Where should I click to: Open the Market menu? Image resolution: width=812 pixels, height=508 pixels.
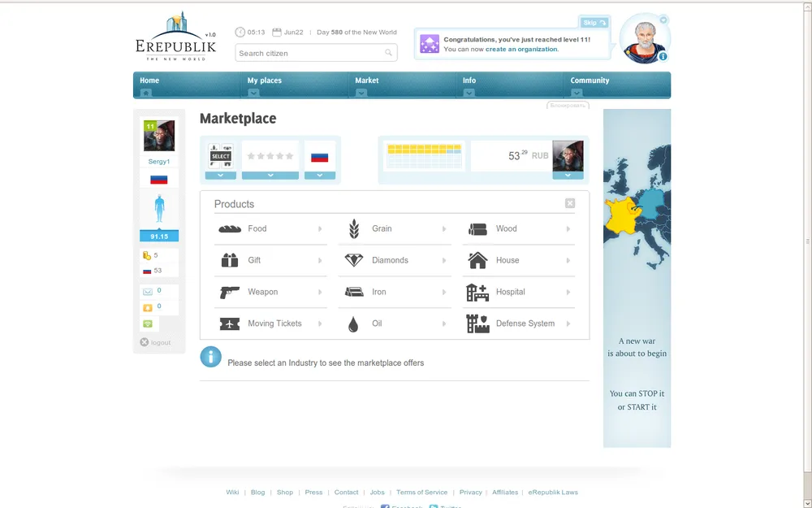(367, 80)
